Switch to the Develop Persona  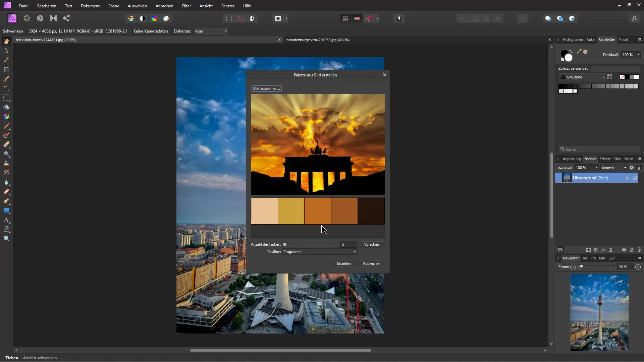(x=40, y=18)
